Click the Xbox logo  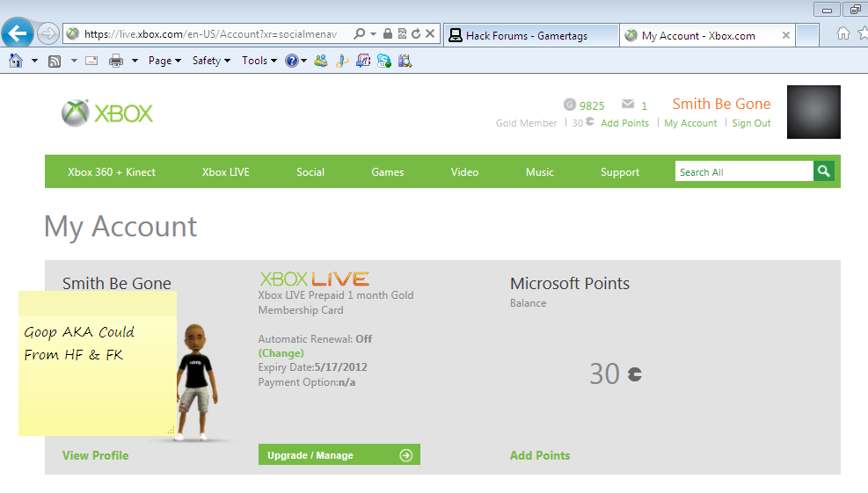(106, 113)
